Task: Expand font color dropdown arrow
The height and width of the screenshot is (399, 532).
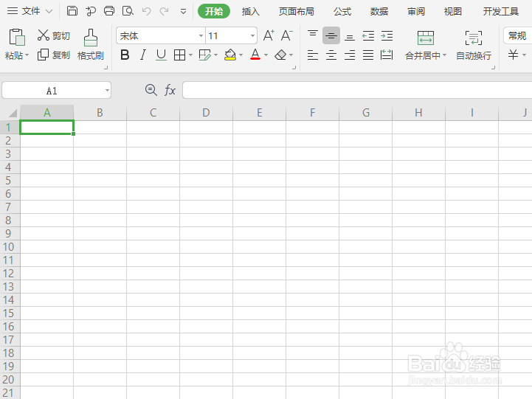Action: 266,55
